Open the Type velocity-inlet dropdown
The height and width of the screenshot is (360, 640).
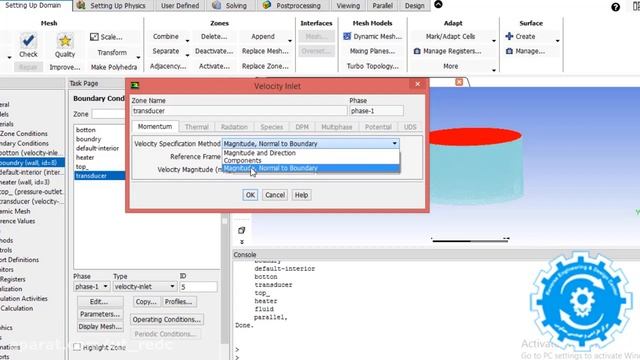click(x=172, y=287)
